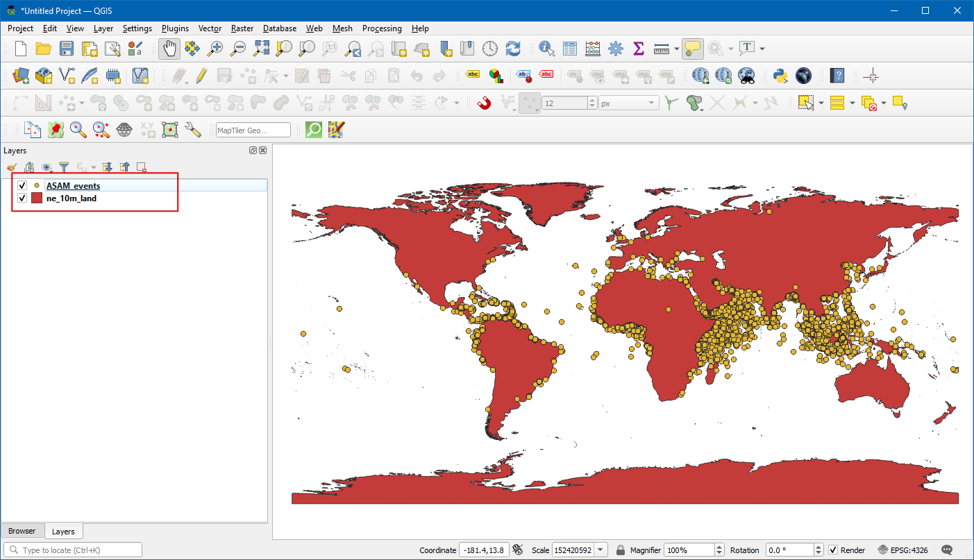This screenshot has height=560, width=974.
Task: Click the Zoom Full extent icon
Action: pos(261,49)
